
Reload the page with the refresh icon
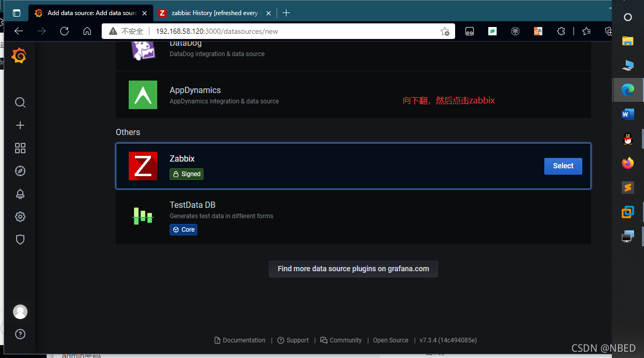(64, 31)
